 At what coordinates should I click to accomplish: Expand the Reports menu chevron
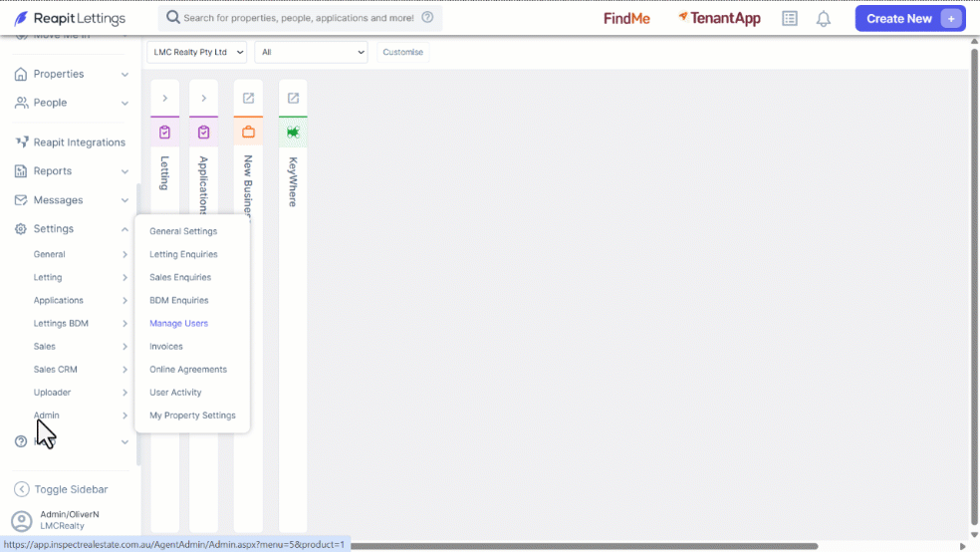[125, 171]
